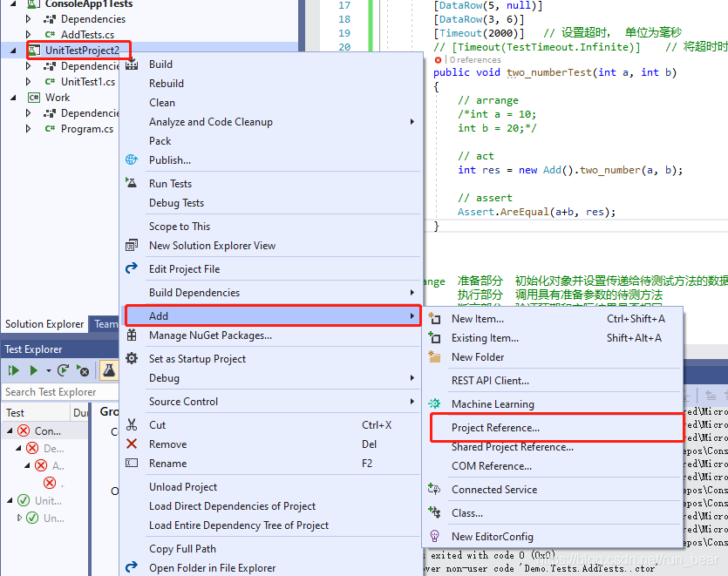Click the Run Tests flask icon
Image resolution: width=728 pixels, height=576 pixels.
click(x=132, y=183)
